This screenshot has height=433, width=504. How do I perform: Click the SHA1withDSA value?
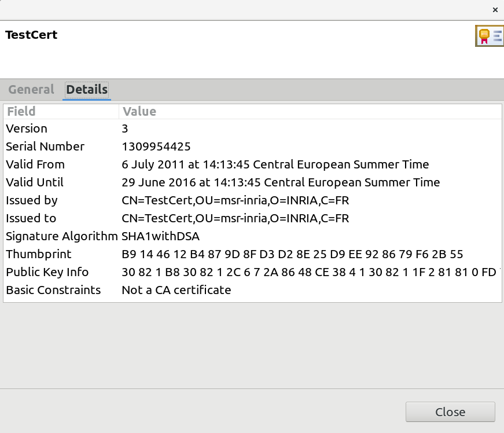click(160, 236)
